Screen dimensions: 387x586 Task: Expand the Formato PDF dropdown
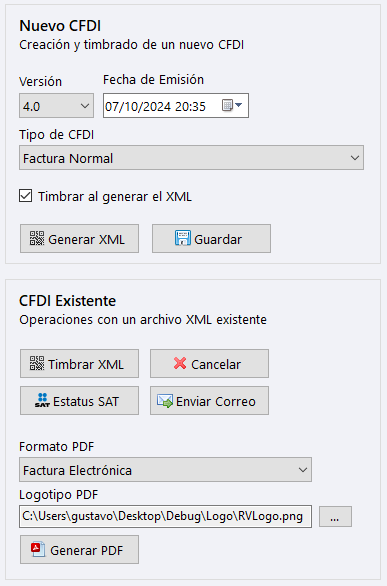165,470
